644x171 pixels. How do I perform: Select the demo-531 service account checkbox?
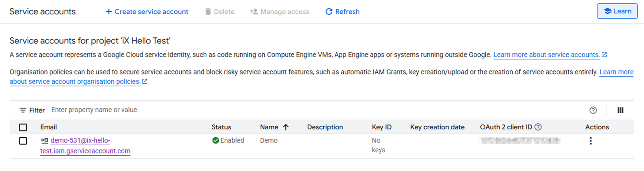tap(23, 141)
